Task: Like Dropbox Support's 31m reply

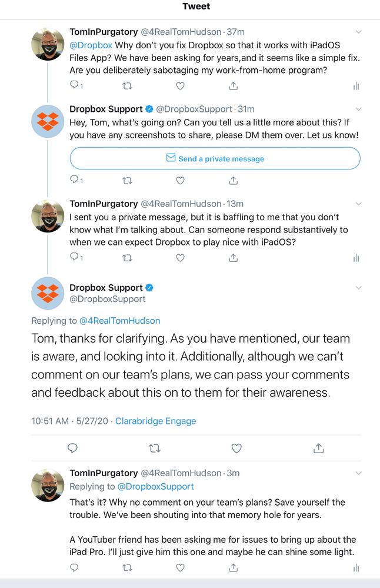Action: [181, 181]
